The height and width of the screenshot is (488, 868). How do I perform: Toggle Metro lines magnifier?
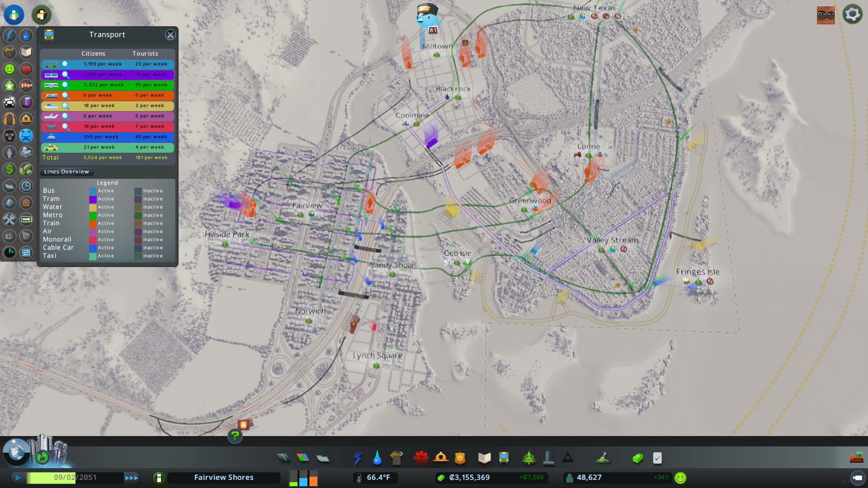click(x=66, y=85)
